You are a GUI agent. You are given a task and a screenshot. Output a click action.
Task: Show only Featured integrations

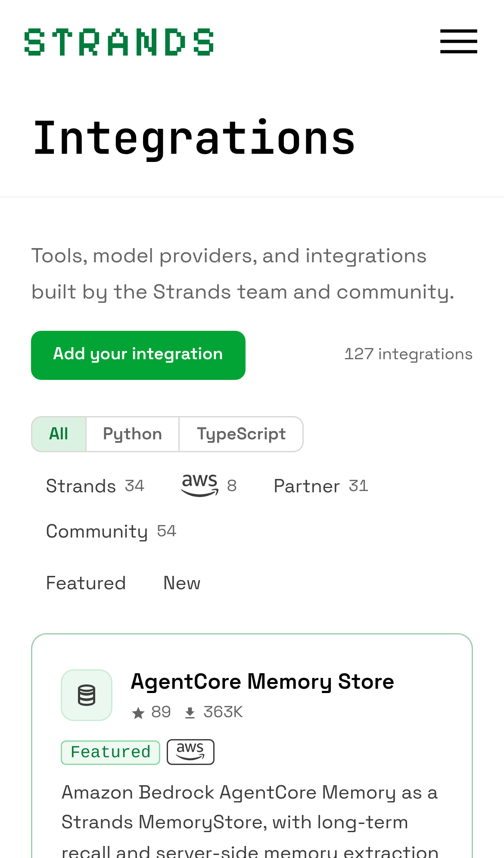click(86, 583)
